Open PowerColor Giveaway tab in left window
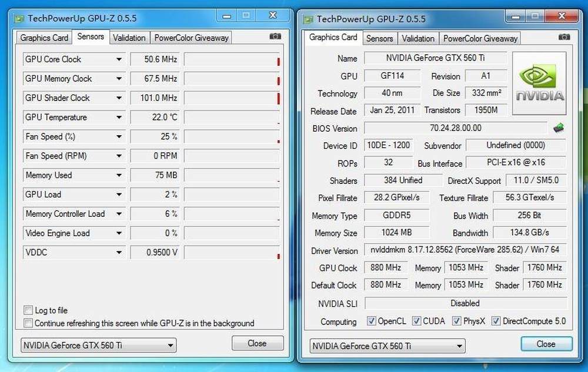The width and height of the screenshot is (588, 372). (191, 38)
